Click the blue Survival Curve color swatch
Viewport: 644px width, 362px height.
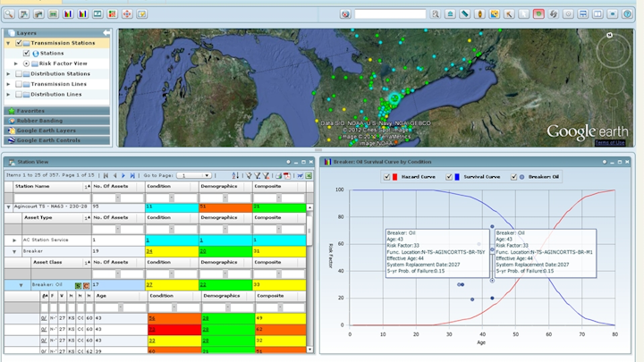[x=457, y=177]
